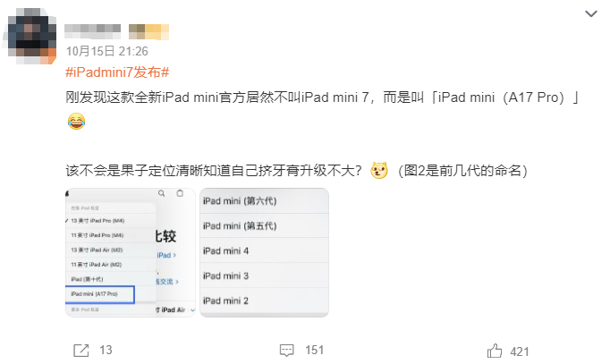Image resolution: width=610 pixels, height=364 pixels.
Task: Click the comment count 151
Action: (314, 350)
